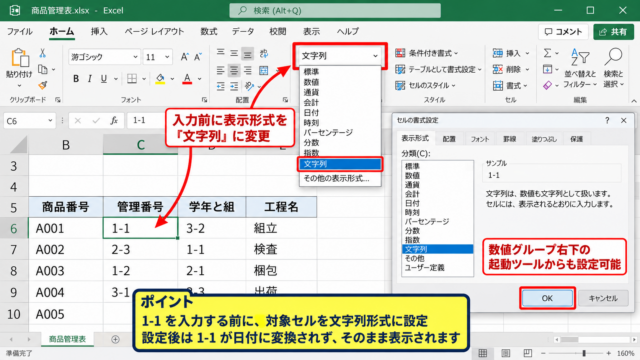Switch to the View tab
Screen dimensions: 640x360
point(311,31)
